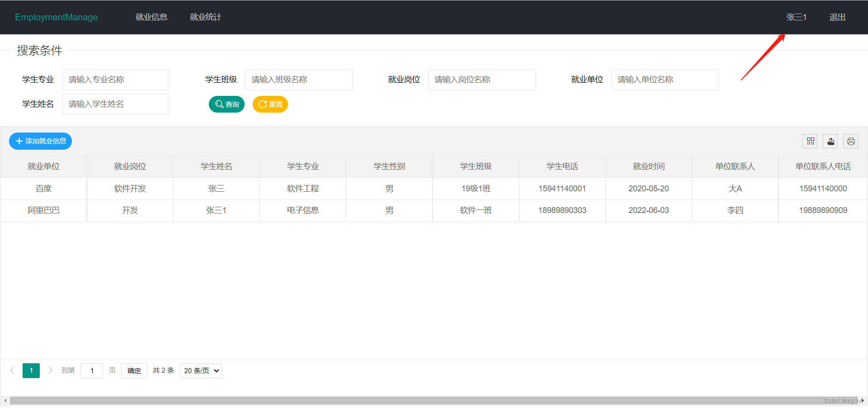The height and width of the screenshot is (408, 868).
Task: Select date 2022-06-03 cell
Action: [x=649, y=210]
